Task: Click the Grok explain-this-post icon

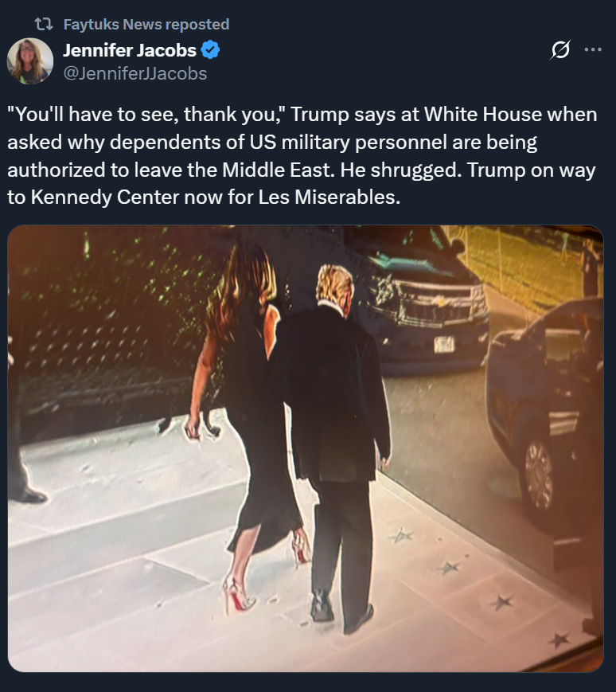Action: click(x=560, y=49)
